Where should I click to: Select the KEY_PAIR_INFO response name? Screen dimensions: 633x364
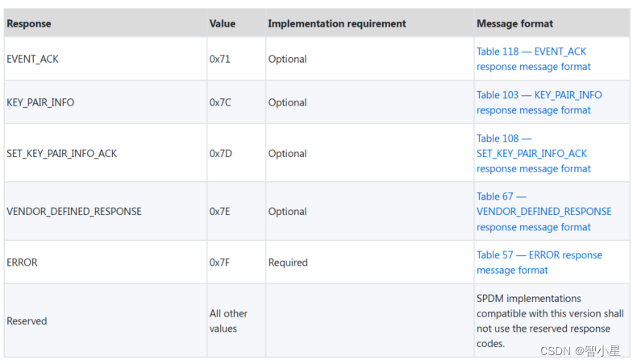[x=40, y=102]
